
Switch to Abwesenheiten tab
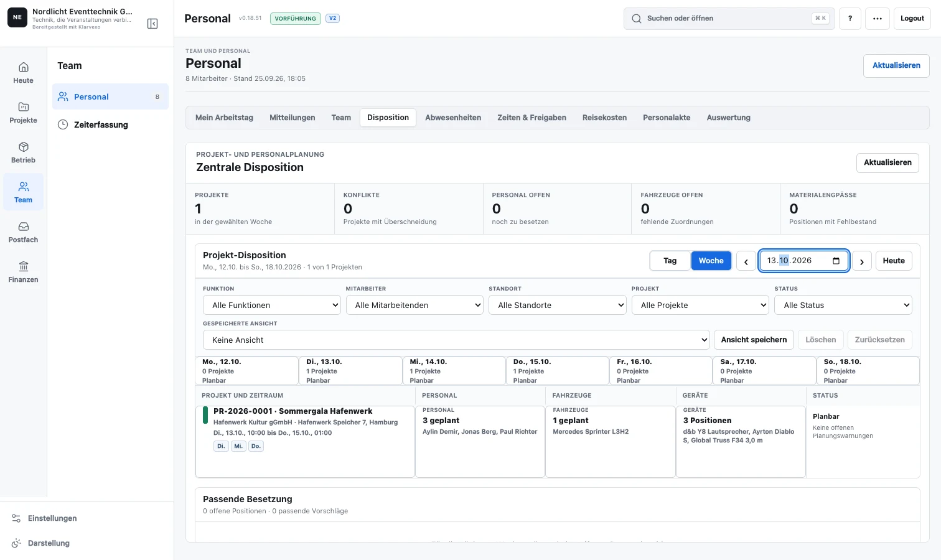[x=453, y=118]
